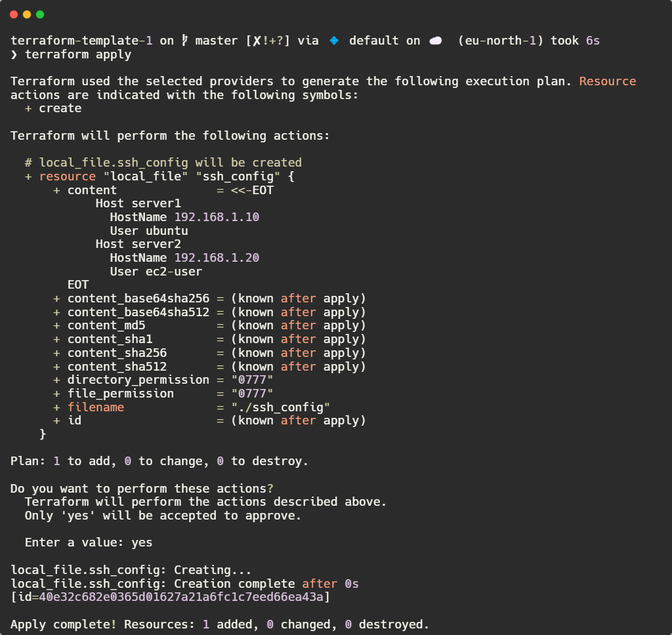Viewport: 672px width, 635px height.
Task: Click the "./ssh_config" filename value
Action: click(280, 407)
